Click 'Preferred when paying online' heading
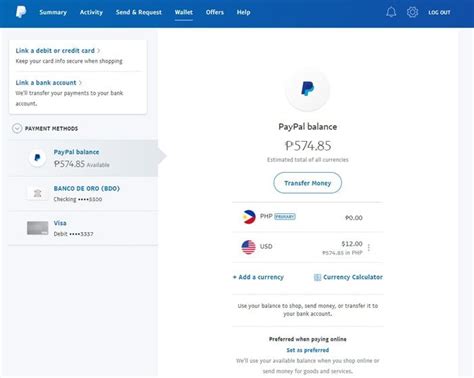The image size is (474, 378). [x=307, y=339]
